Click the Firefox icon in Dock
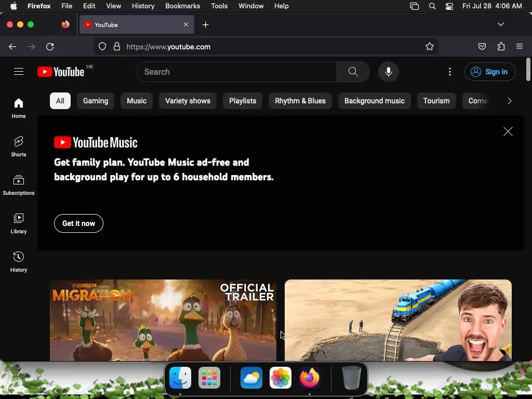Viewport: 532px width, 399px height. point(310,378)
